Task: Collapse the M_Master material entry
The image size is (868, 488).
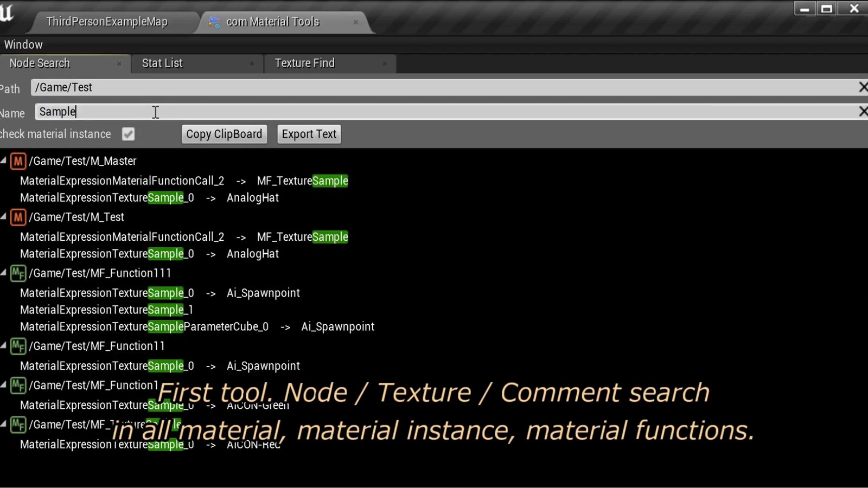Action: [4, 160]
